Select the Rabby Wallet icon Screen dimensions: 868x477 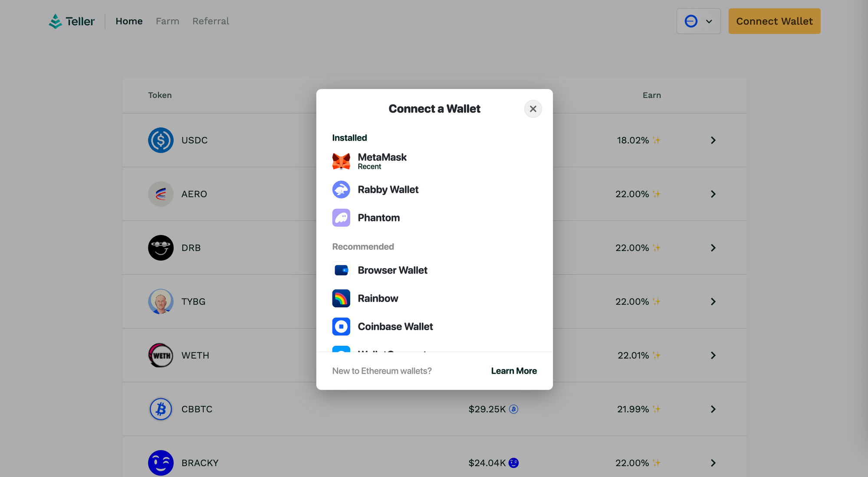341,190
